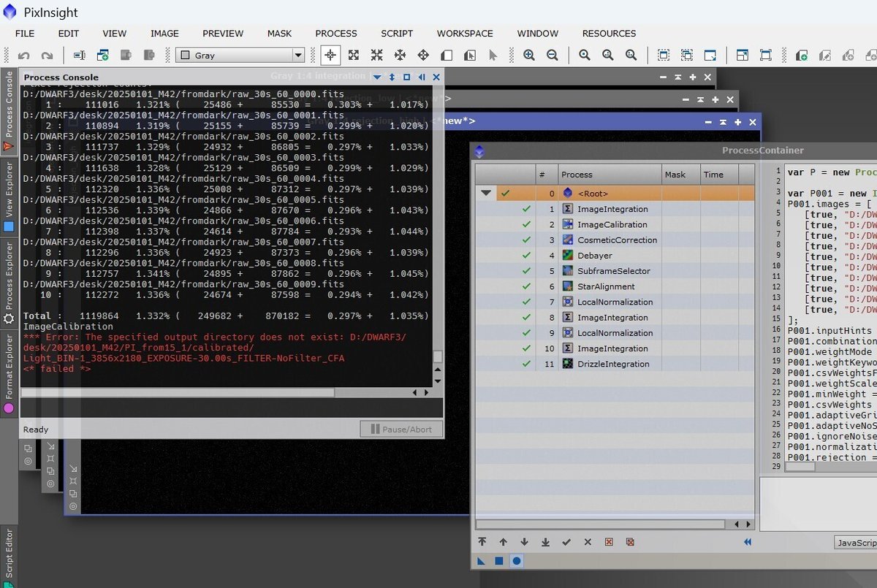This screenshot has height=588, width=877.
Task: Collapse the Root node in ProcessContainer tree
Action: pos(485,194)
